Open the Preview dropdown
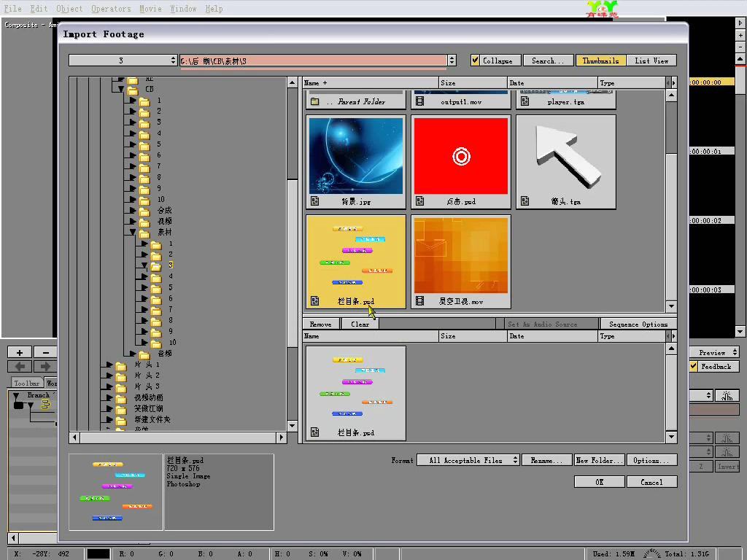 pyautogui.click(x=714, y=352)
